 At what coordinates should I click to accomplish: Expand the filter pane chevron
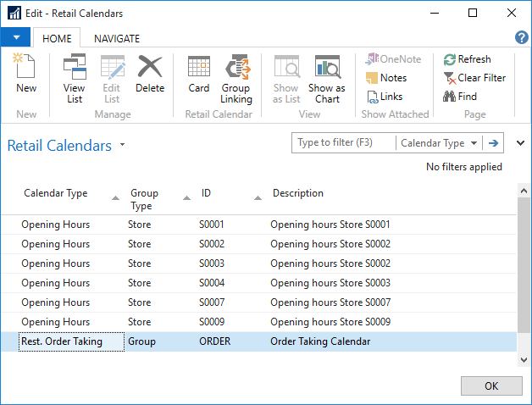click(520, 143)
